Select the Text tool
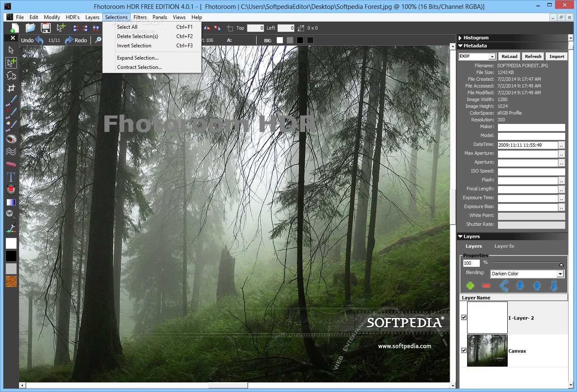 pos(11,177)
